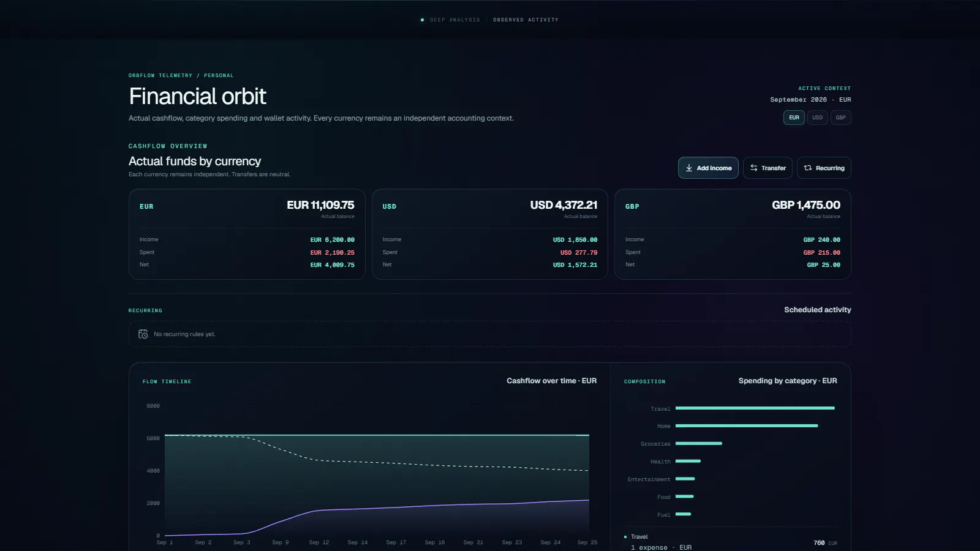Click the Financial orbit heading
The image size is (980, 551).
point(197,96)
